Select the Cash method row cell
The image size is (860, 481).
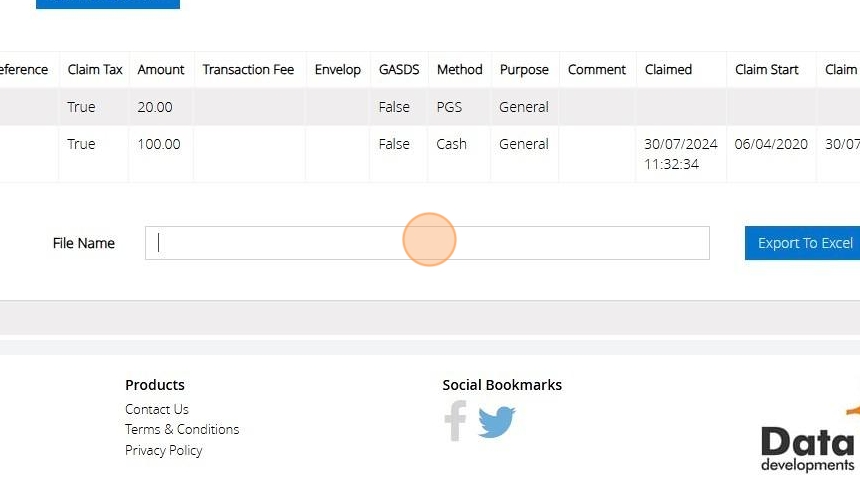pyautogui.click(x=451, y=144)
